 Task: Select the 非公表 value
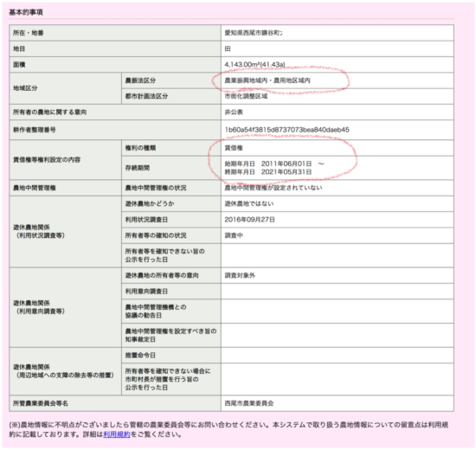[234, 112]
